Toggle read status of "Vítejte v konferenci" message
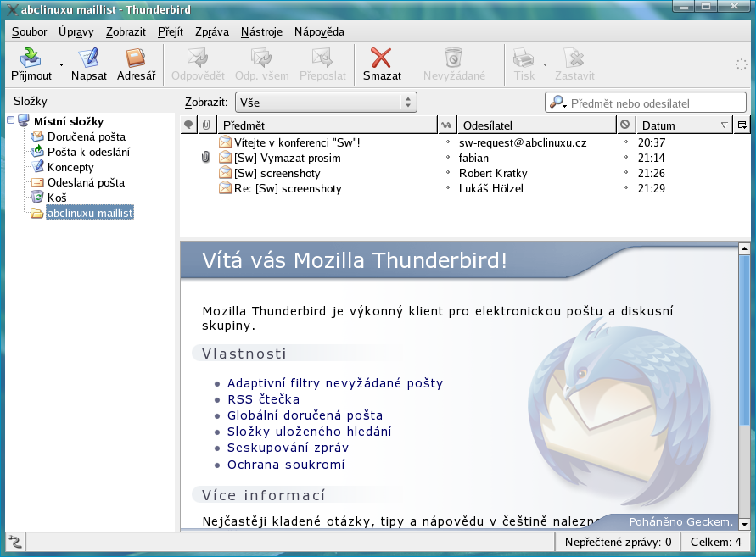 447,142
